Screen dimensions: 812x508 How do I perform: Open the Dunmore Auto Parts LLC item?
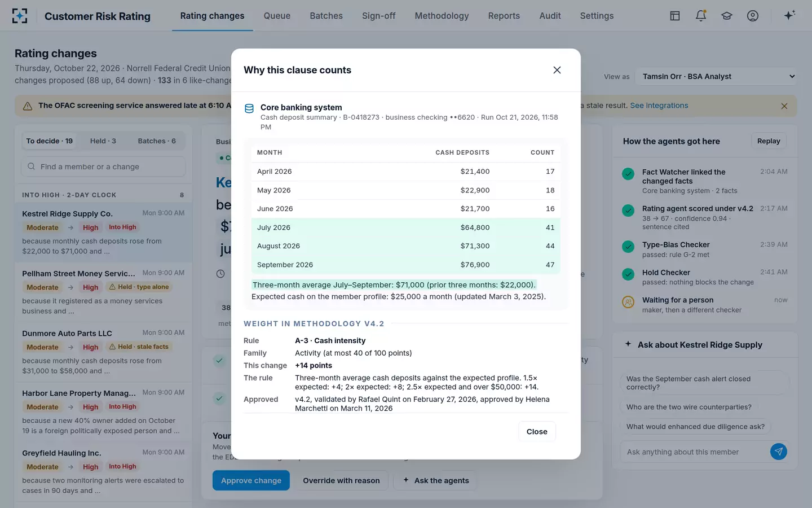point(103,352)
